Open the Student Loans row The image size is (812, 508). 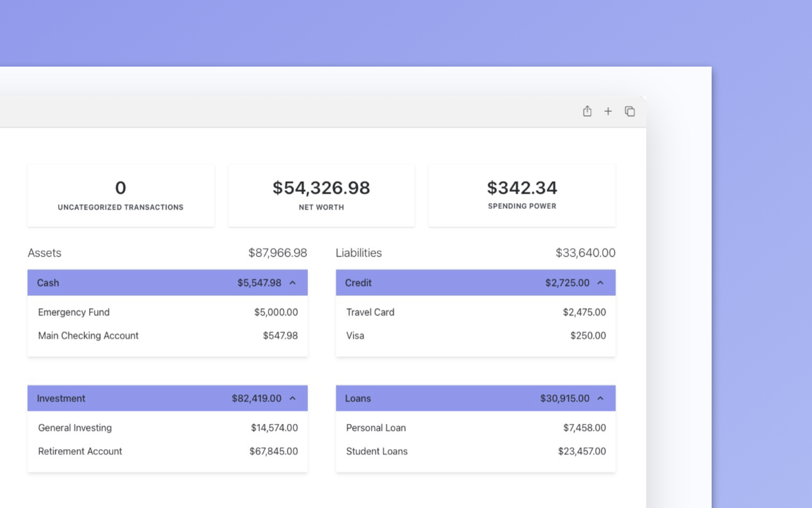point(475,451)
